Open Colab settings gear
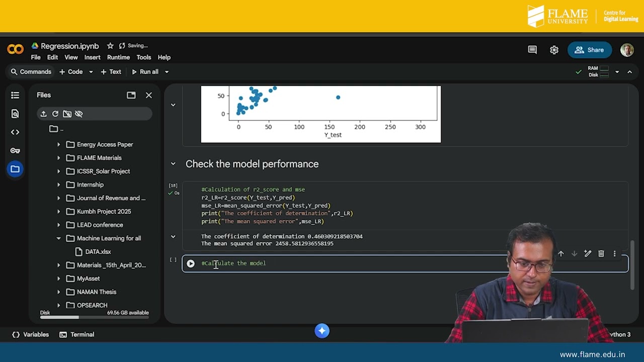Screen dimensions: 644x362 [554, 50]
